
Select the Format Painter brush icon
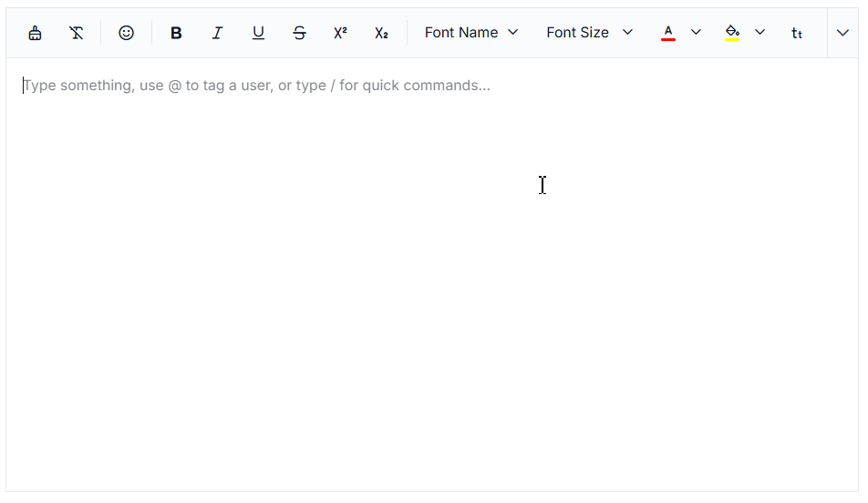(35, 33)
